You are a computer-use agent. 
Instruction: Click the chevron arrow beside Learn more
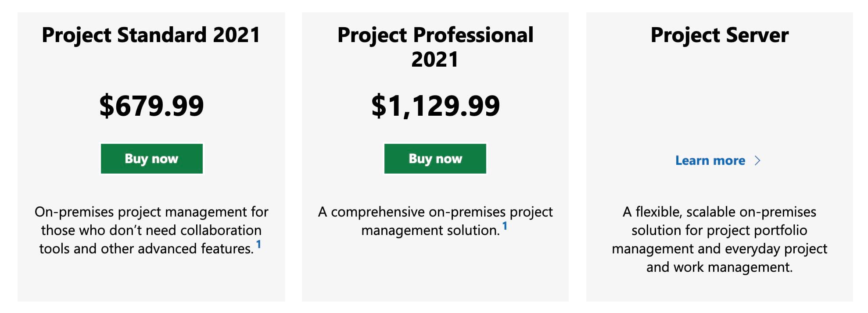click(758, 161)
